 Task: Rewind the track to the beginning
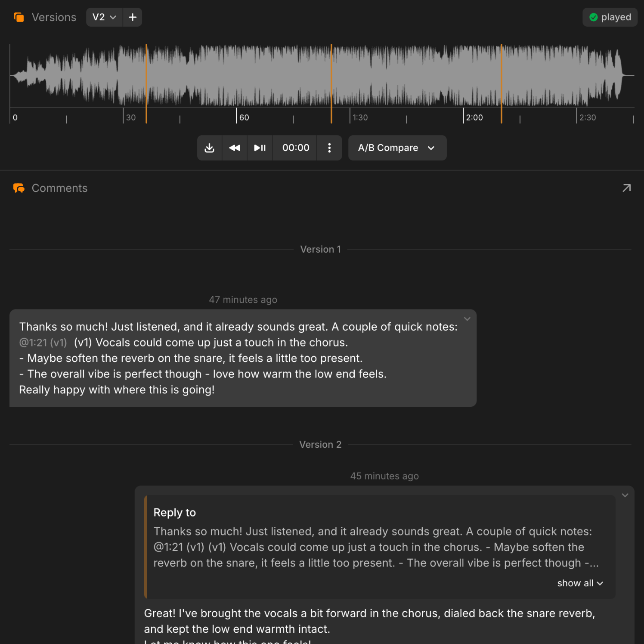pos(235,148)
